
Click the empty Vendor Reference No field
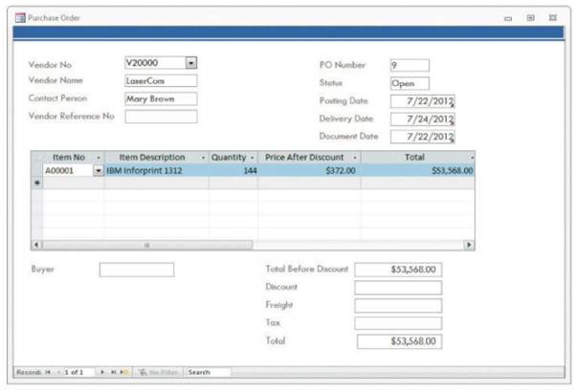pyautogui.click(x=161, y=117)
